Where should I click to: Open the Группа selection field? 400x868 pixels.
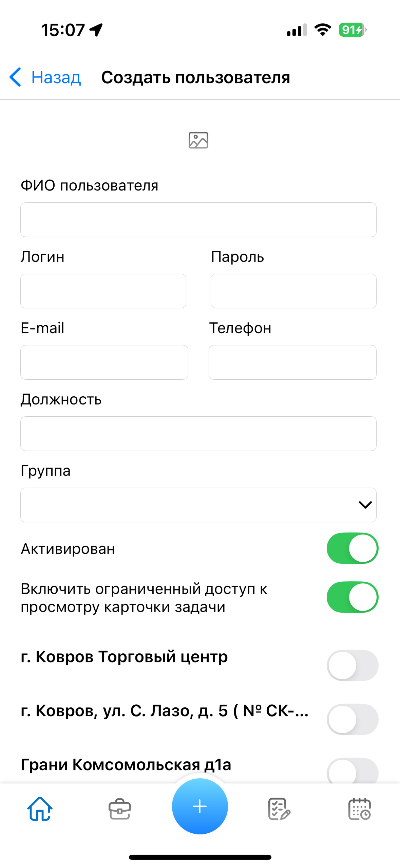(198, 505)
